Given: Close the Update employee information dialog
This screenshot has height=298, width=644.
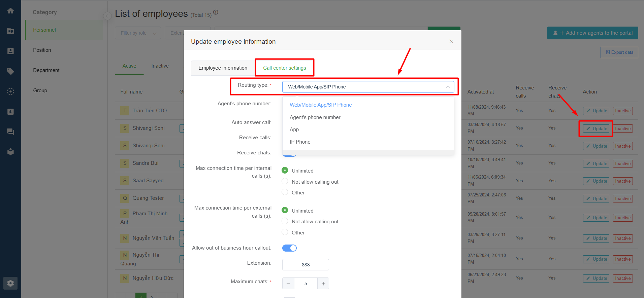Looking at the screenshot, I should tap(451, 41).
